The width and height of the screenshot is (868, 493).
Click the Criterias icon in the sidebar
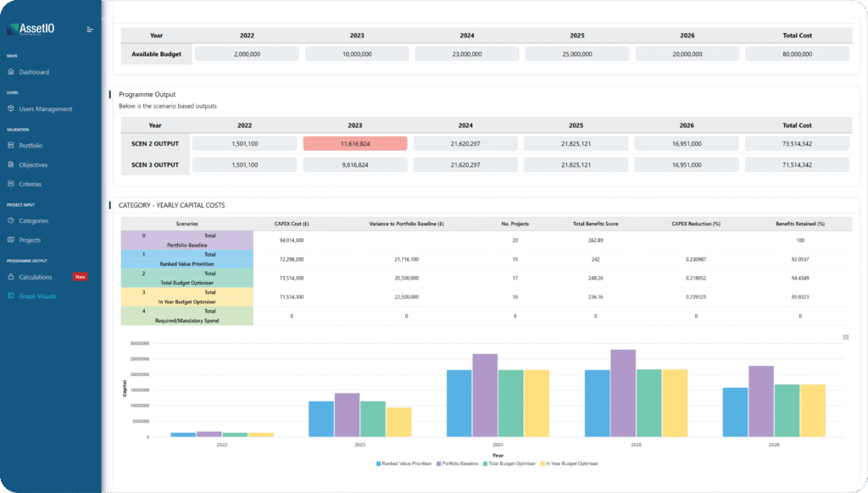click(11, 184)
